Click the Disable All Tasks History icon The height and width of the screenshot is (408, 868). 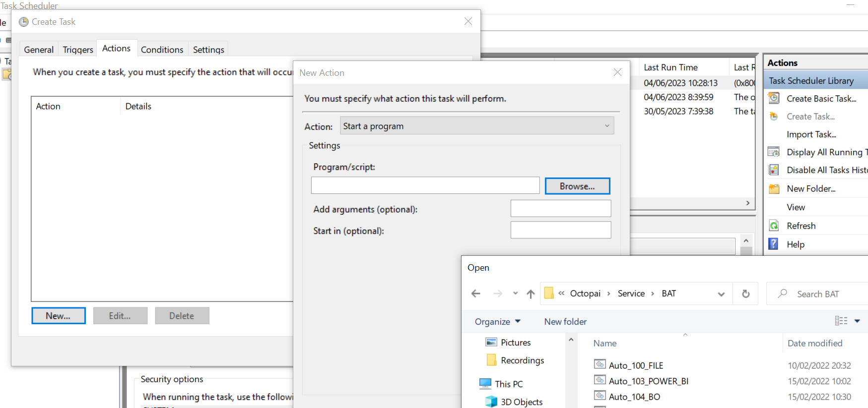(x=773, y=170)
